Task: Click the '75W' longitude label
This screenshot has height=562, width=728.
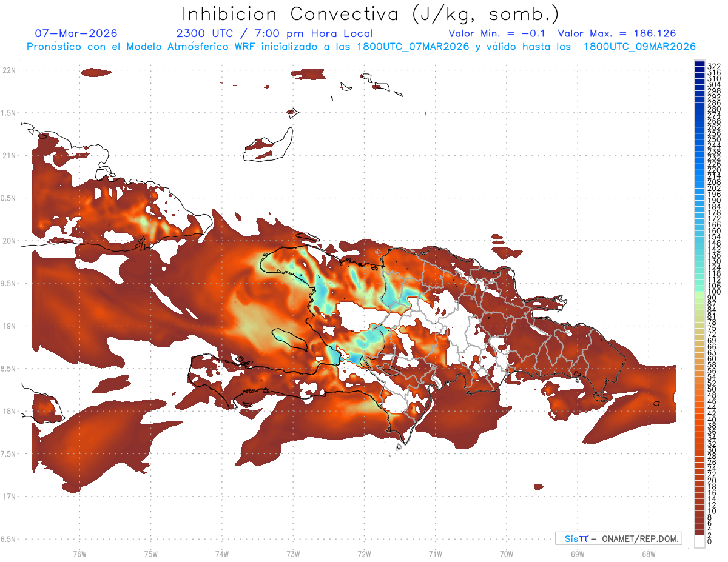Action: click(x=150, y=554)
